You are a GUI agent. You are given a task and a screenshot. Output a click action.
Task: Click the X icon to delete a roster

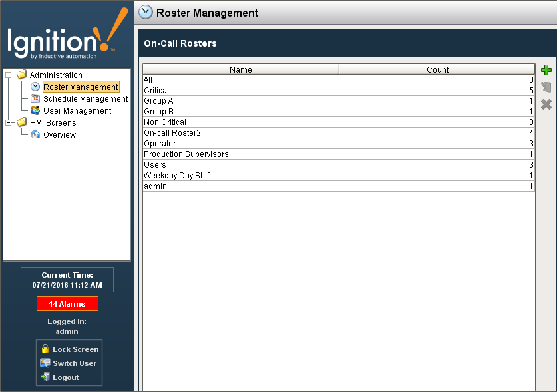(x=546, y=104)
